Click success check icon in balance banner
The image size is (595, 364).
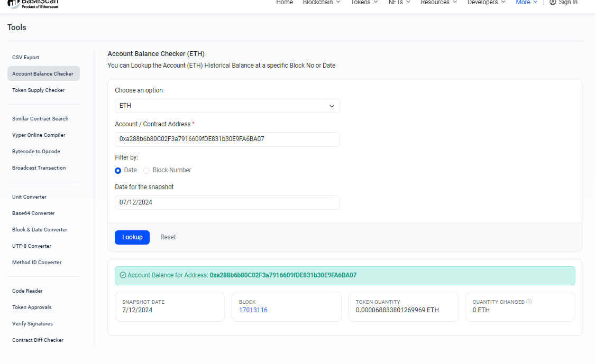(x=123, y=275)
